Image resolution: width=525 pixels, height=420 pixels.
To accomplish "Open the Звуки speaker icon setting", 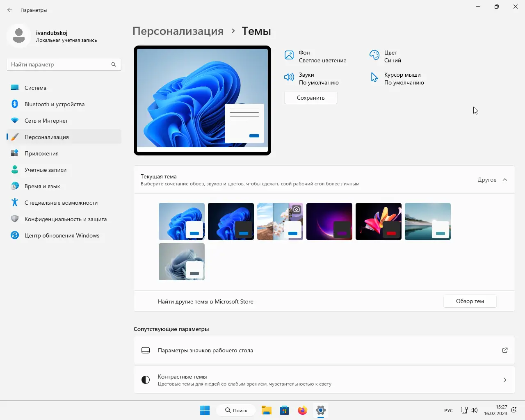I will point(289,77).
